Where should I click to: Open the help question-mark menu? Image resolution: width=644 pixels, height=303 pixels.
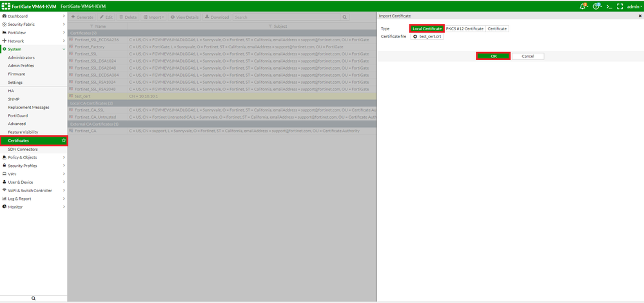[597, 6]
